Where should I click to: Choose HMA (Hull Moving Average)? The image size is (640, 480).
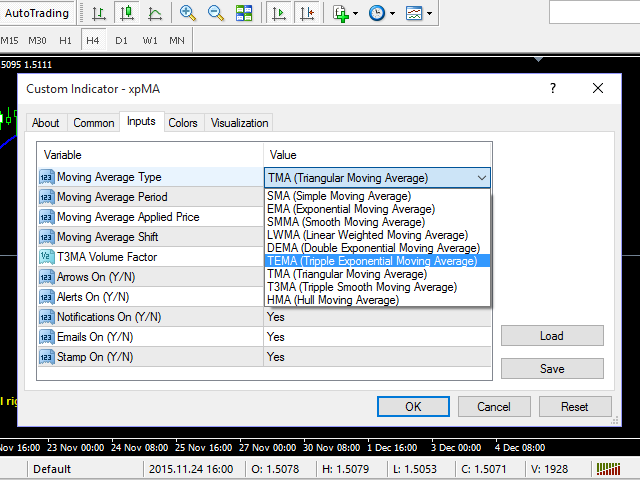(x=378, y=300)
